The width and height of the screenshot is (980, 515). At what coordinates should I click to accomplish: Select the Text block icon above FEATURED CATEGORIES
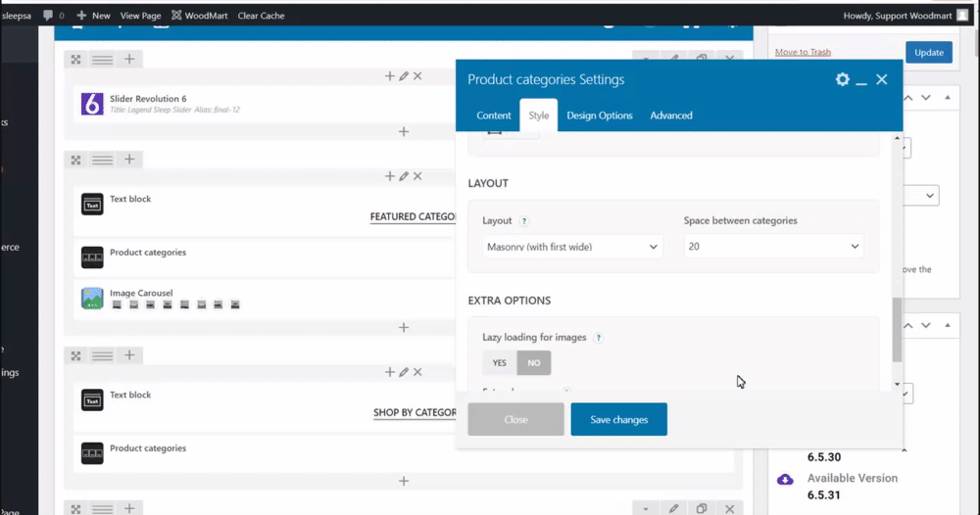pyautogui.click(x=92, y=204)
